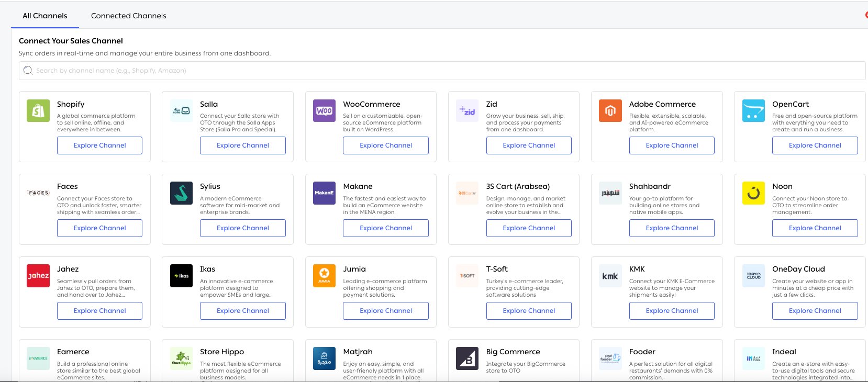The height and width of the screenshot is (382, 868).
Task: Click the Sylius logo icon
Action: tap(181, 193)
